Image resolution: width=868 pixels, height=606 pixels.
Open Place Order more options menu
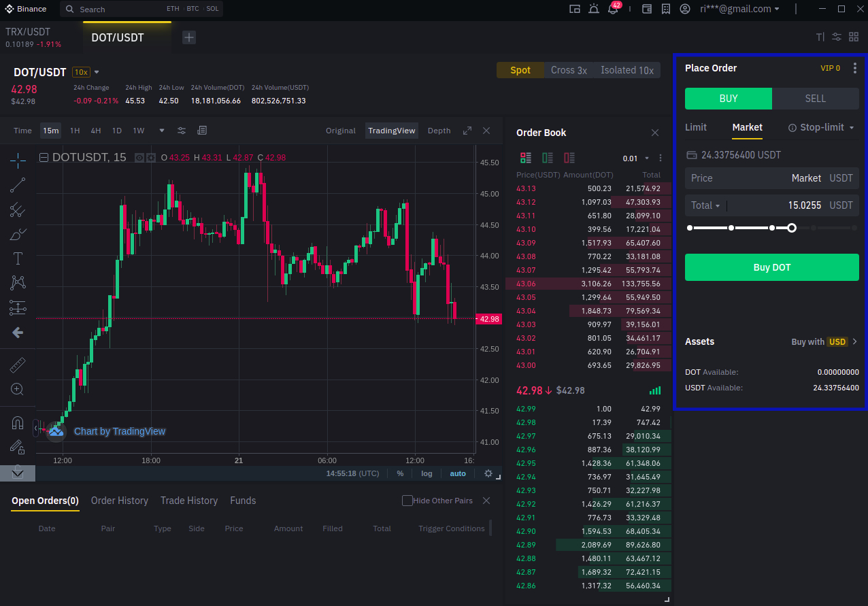[x=855, y=68]
